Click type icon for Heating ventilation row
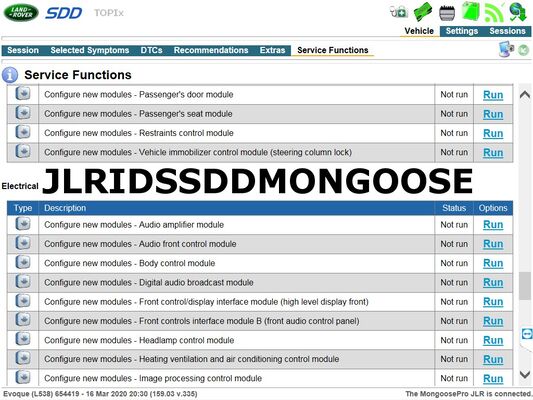This screenshot has height=400, width=533. (x=23, y=358)
